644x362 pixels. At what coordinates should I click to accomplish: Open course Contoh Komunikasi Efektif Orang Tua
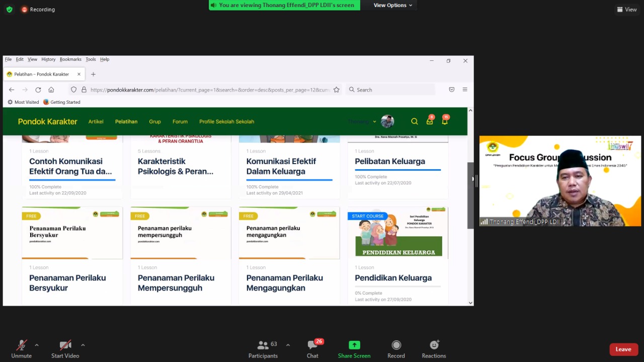pos(70,166)
